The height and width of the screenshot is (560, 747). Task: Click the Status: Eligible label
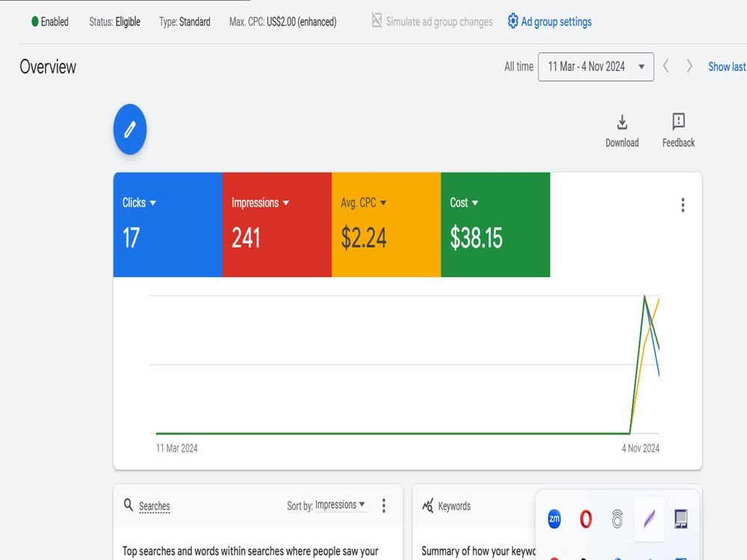[x=114, y=22]
